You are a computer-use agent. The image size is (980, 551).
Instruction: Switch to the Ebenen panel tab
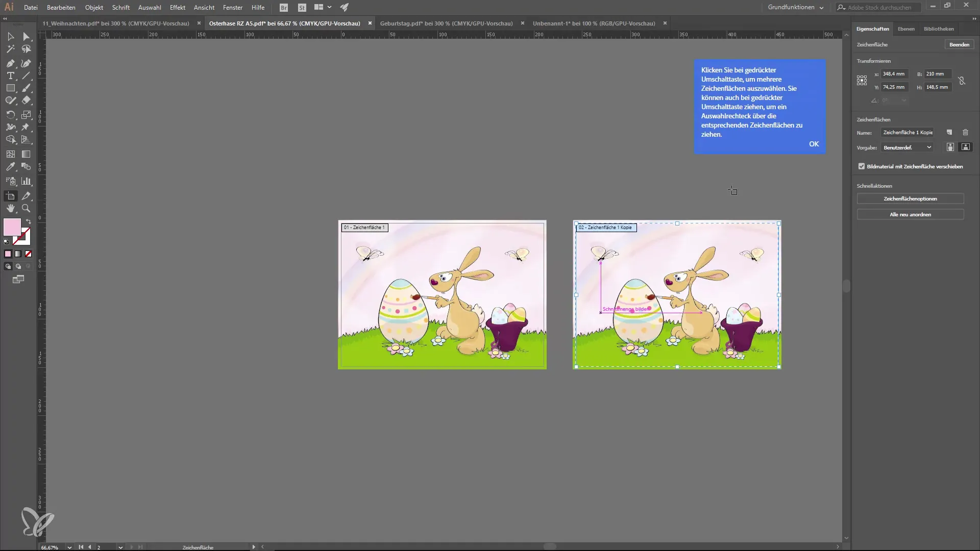906,29
